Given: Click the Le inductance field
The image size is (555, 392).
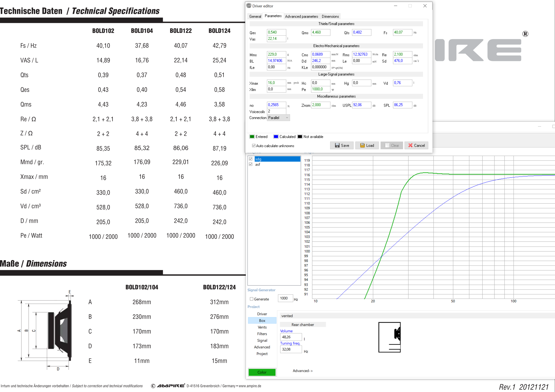Looking at the screenshot, I should tap(361, 61).
